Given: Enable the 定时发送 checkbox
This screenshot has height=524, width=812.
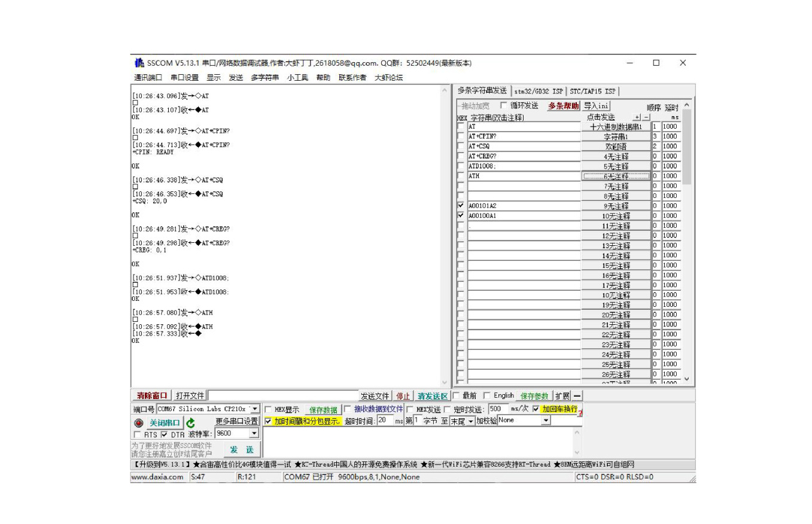Looking at the screenshot, I should pos(446,410).
